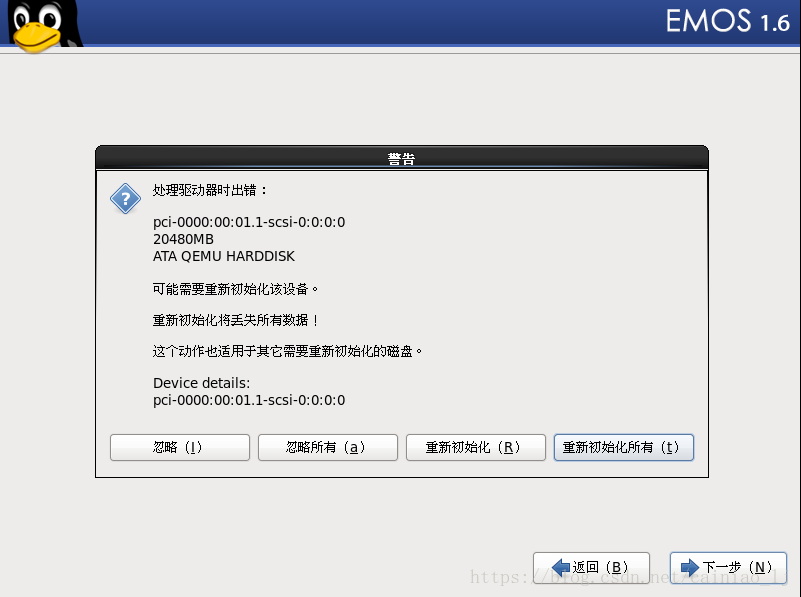Viewport: 801px width, 597px height.
Task: Confirm with 重新初始化所有 (t) button
Action: (624, 447)
